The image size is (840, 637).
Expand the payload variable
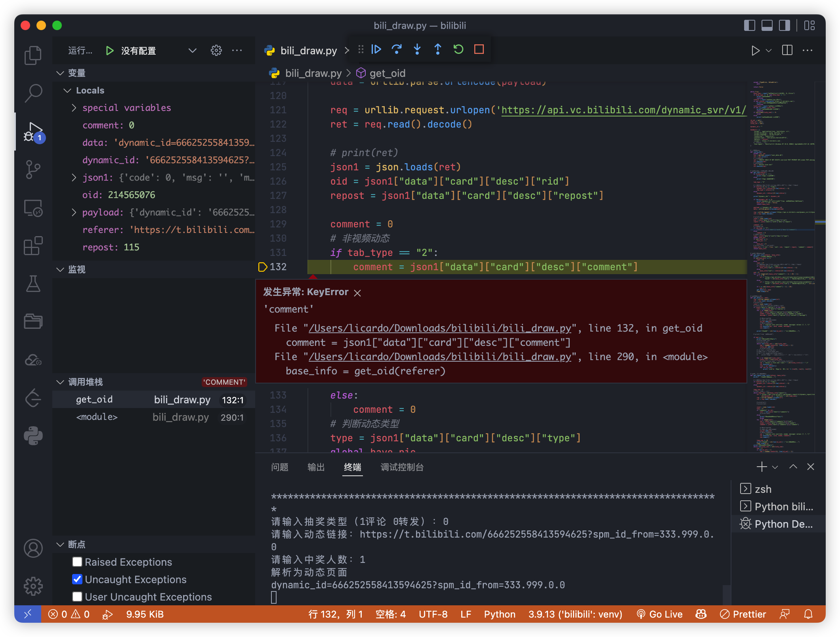[74, 212]
